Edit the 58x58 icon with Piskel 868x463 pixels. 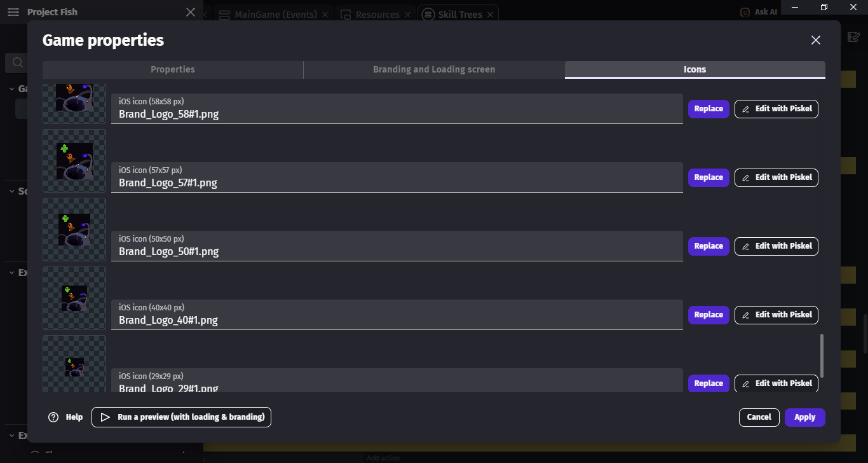point(776,109)
